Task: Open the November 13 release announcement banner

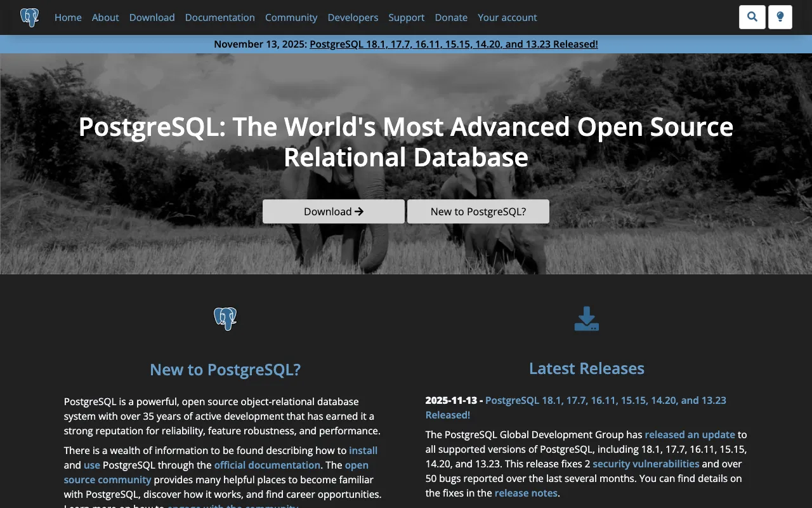Action: (453, 44)
